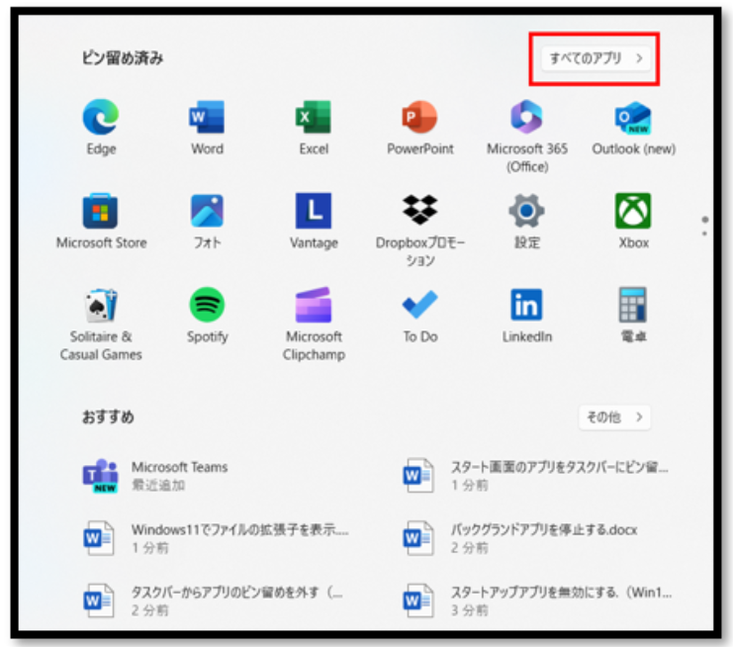Go to next pinned apps page dot
The width and height of the screenshot is (734, 648).
[x=705, y=233]
